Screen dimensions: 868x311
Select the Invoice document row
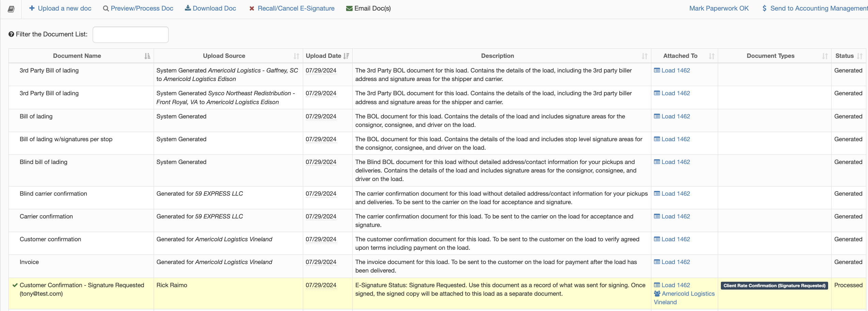tap(437, 266)
